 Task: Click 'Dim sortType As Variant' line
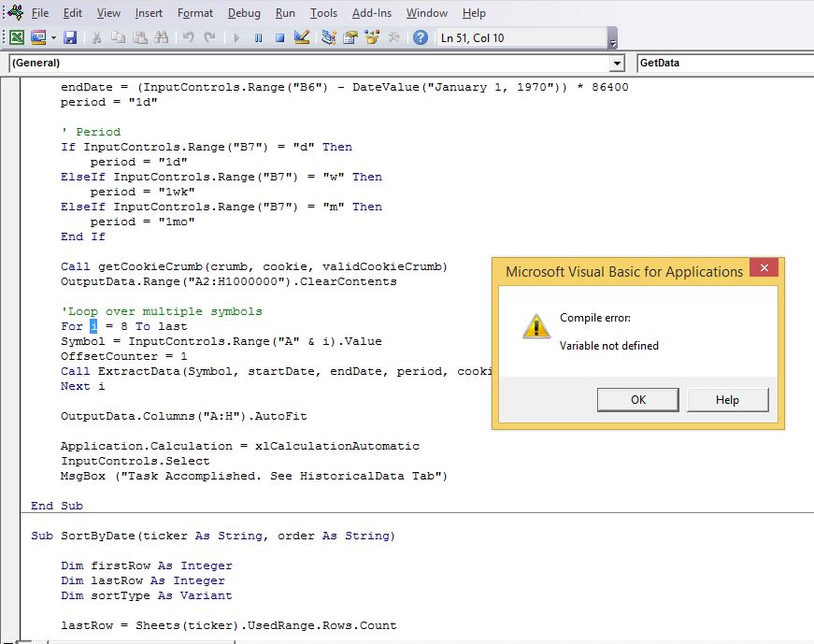(x=147, y=595)
